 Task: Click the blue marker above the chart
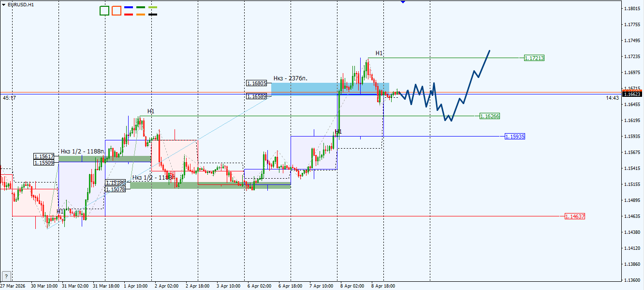[402, 2]
